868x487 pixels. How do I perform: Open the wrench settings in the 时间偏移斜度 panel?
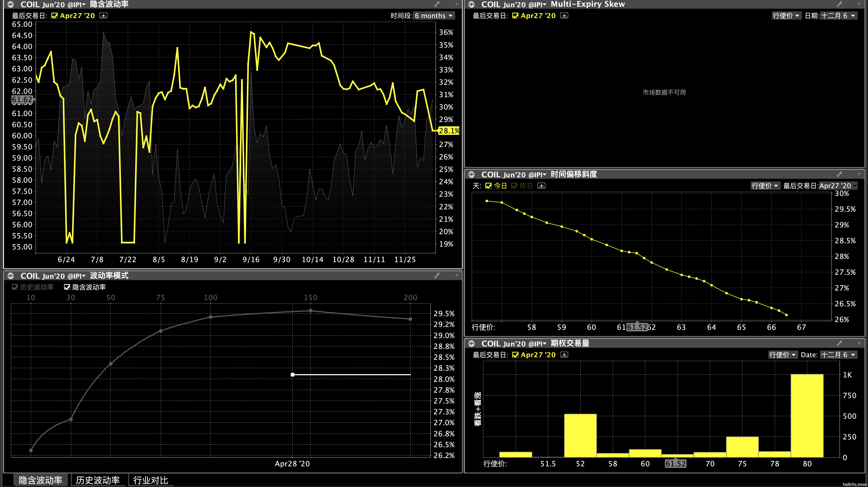(x=839, y=174)
